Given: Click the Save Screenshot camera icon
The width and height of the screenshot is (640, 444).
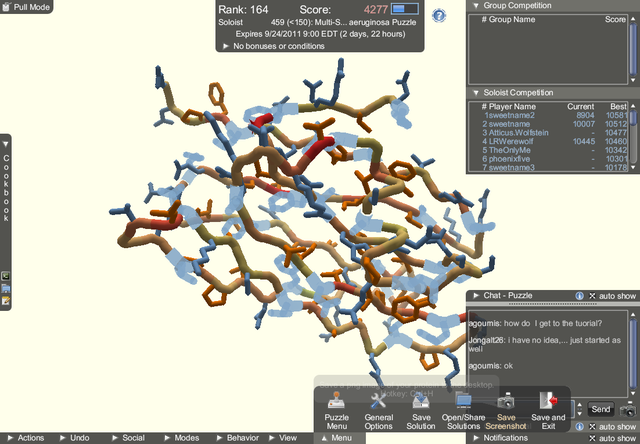Looking at the screenshot, I should coord(506,399).
